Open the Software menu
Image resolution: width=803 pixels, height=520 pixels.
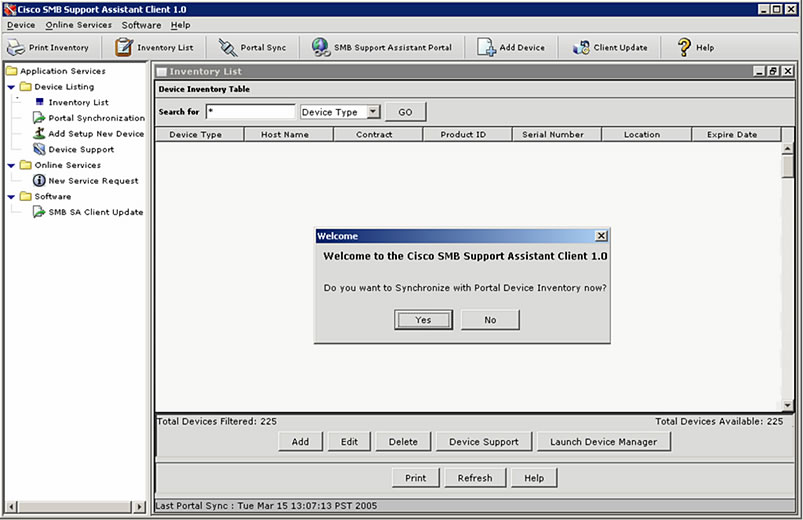[x=141, y=25]
